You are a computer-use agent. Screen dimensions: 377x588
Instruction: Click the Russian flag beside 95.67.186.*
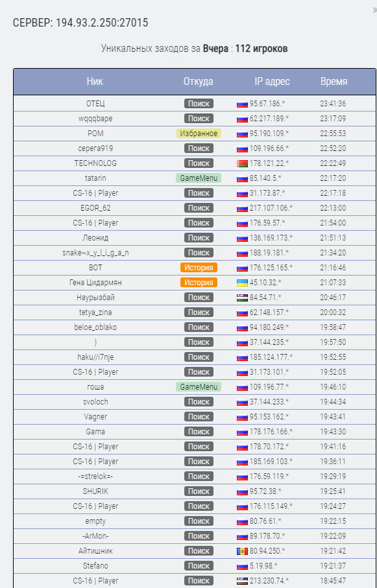[x=242, y=104]
